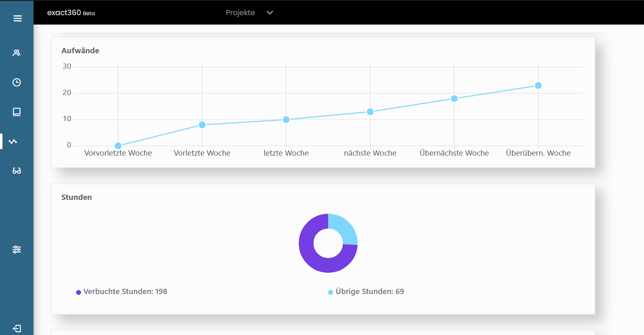Open the Projekte menu label

(240, 13)
